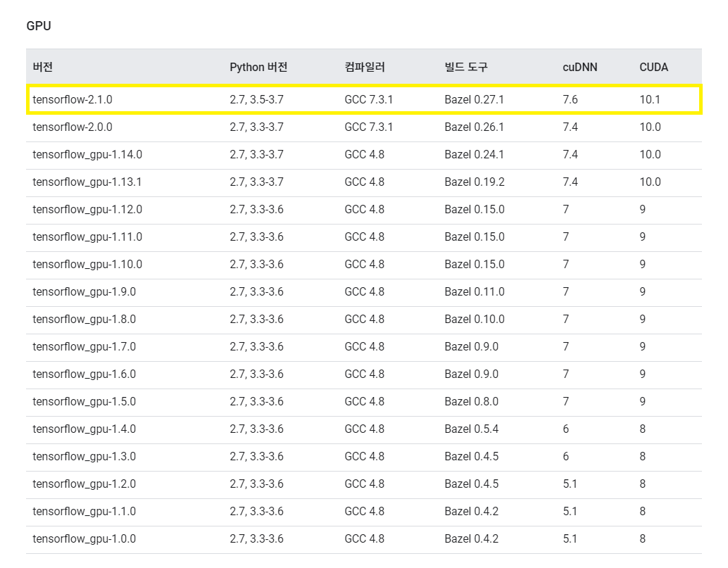Screen dimensions: 728x568
Task: Click the Bazel 0.26.1 cell
Action: pyautogui.click(x=474, y=127)
